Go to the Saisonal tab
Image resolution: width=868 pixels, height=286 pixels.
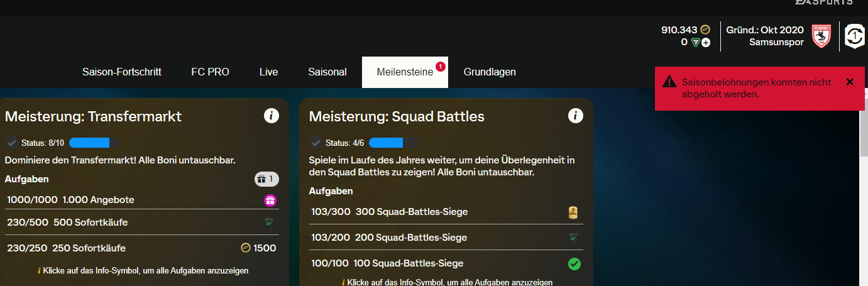(x=327, y=72)
